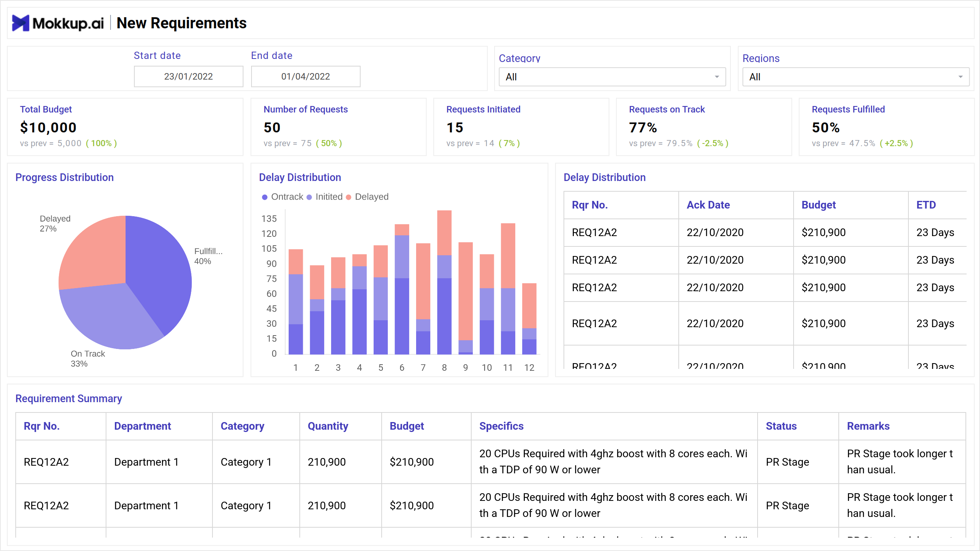Image resolution: width=980 pixels, height=551 pixels.
Task: Click the Initited legend dot
Action: 309,197
